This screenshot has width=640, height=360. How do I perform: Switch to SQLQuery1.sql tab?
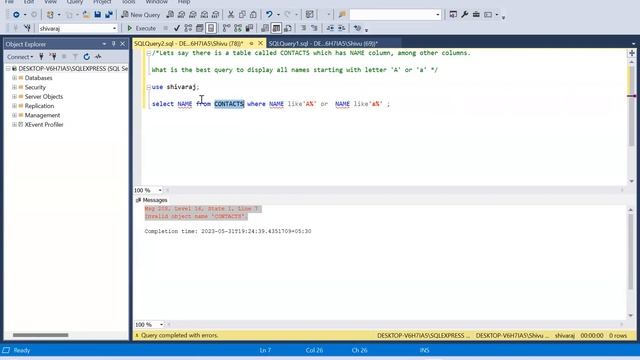[x=323, y=43]
